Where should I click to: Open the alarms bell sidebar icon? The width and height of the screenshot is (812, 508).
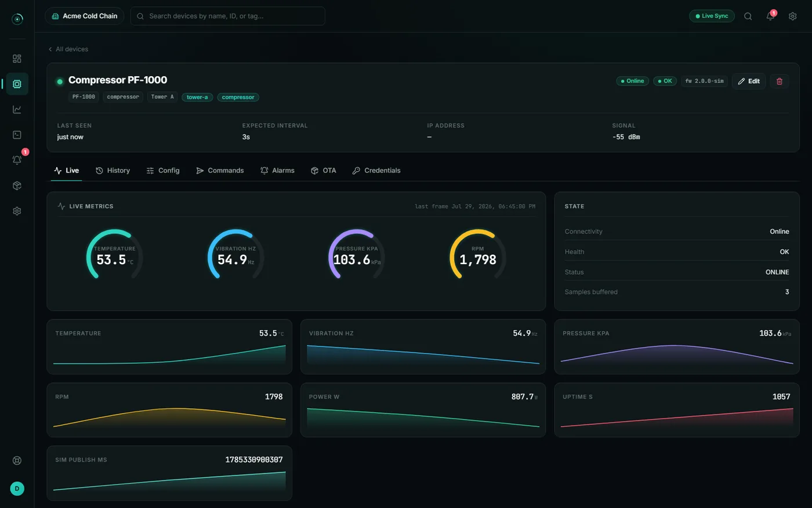point(17,160)
